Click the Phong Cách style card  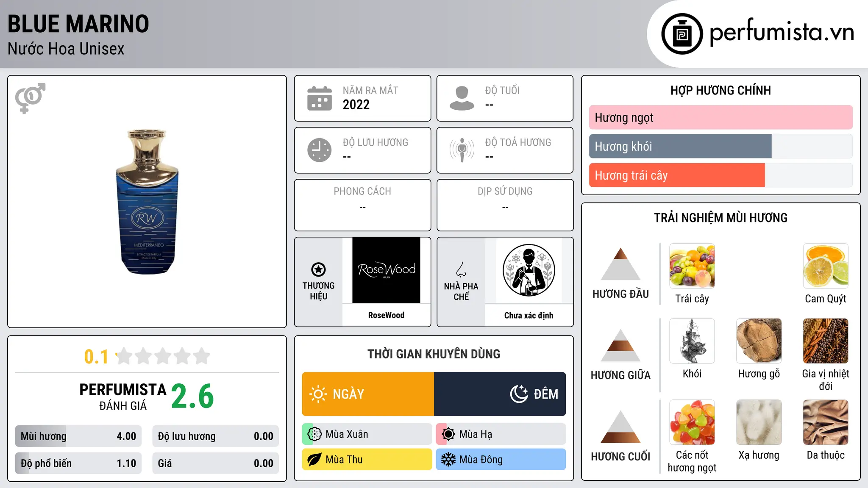click(362, 205)
